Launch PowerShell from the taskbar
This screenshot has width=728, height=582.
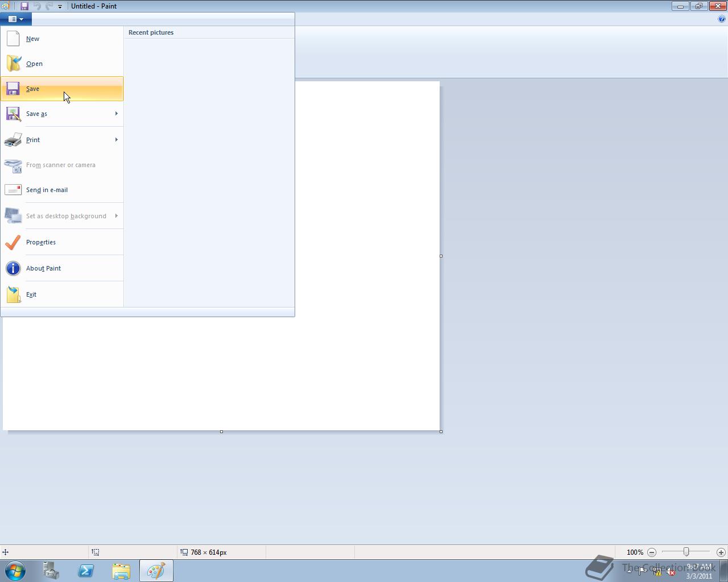point(86,571)
